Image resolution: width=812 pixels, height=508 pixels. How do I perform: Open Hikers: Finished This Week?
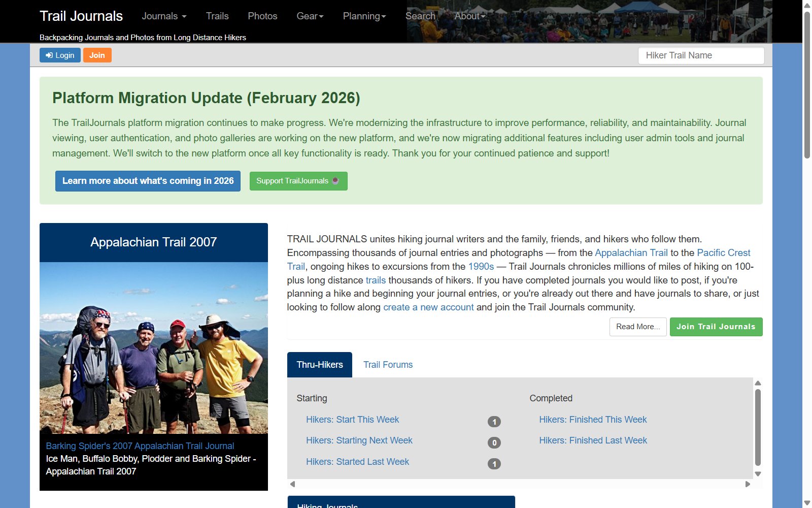(x=593, y=420)
